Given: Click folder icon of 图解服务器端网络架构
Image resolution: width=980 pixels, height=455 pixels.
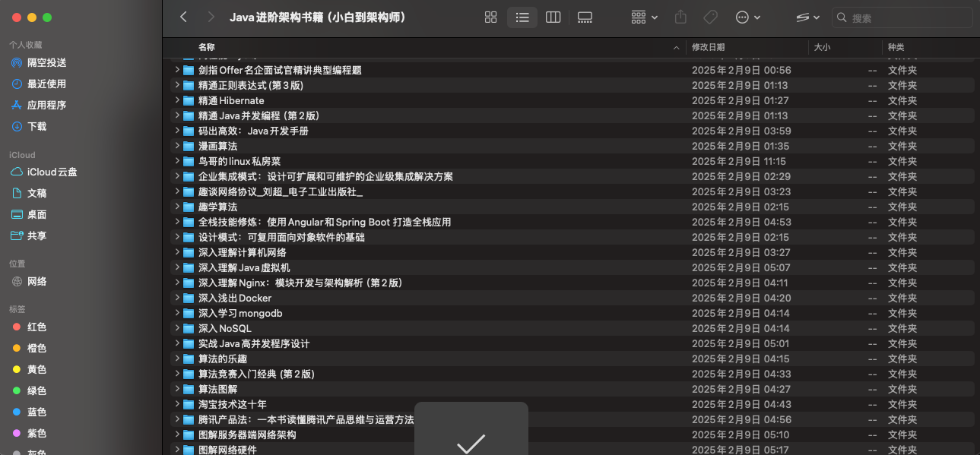Looking at the screenshot, I should point(189,434).
